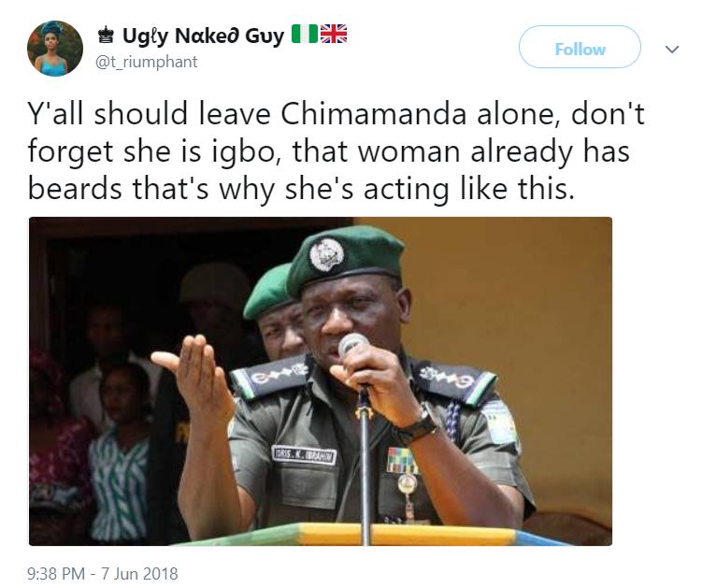The image size is (702, 588).
Task: Click the Nigerian flag emoji
Action: click(305, 34)
